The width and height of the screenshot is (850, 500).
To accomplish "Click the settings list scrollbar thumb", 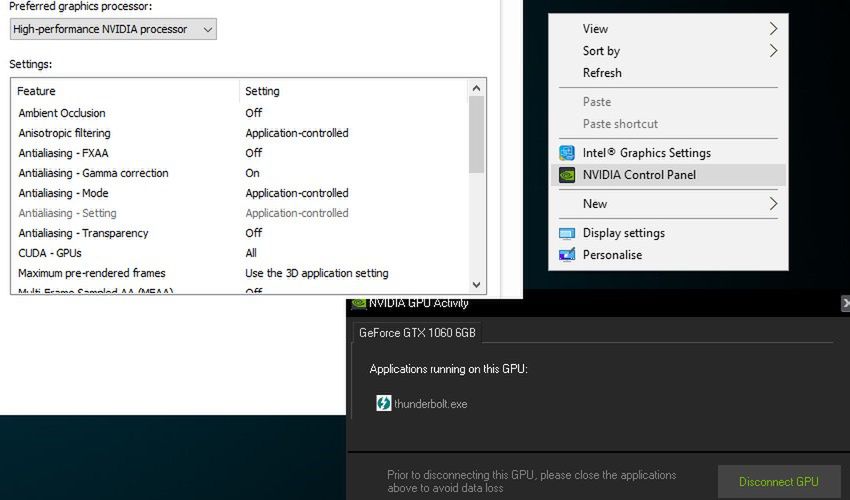I will (476, 135).
